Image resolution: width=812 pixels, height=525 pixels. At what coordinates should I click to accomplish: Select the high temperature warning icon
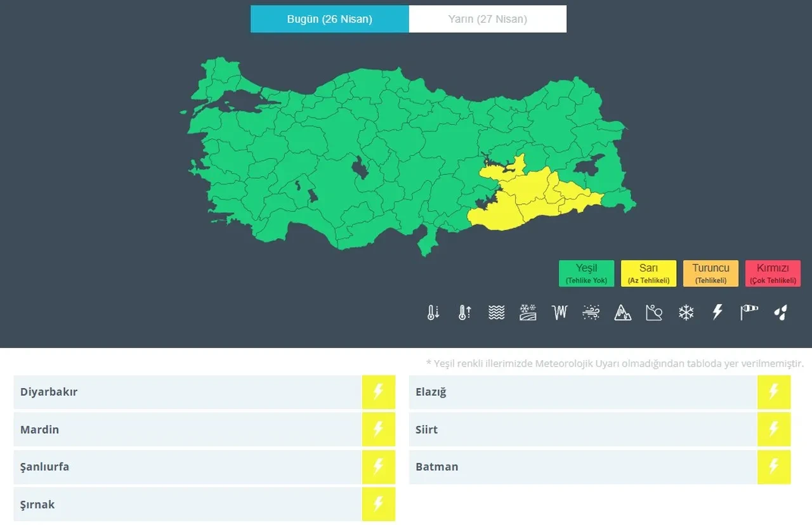[x=464, y=312]
